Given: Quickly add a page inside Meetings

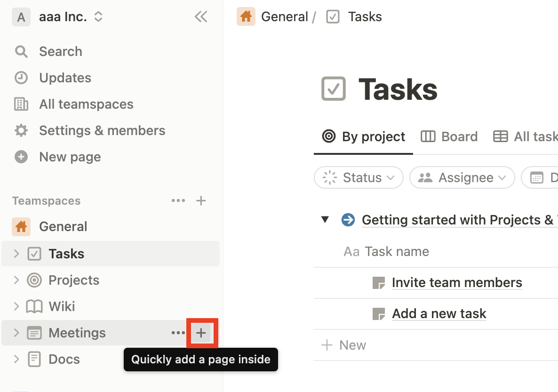Looking at the screenshot, I should coord(201,333).
